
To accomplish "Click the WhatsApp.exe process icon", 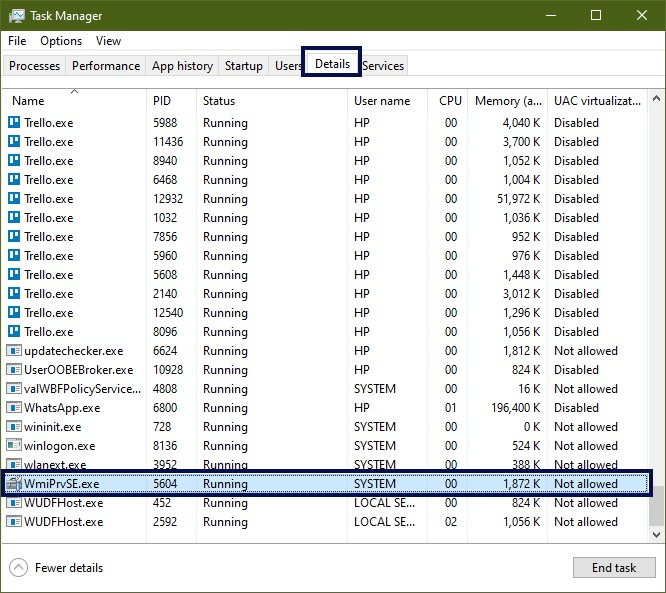I will (x=14, y=408).
